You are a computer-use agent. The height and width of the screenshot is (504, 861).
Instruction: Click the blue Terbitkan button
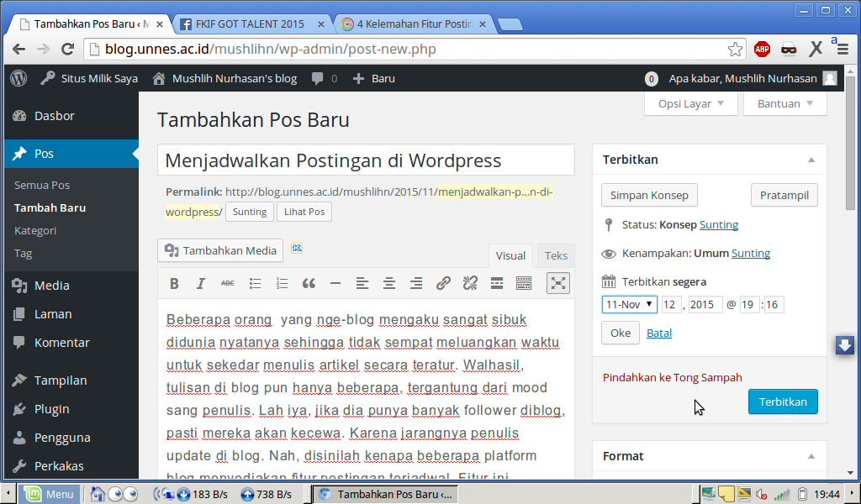(x=783, y=402)
